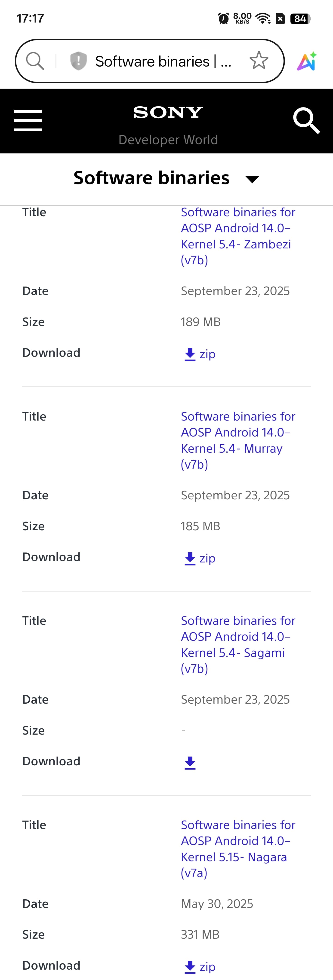Open the site security shield icon
333x980 pixels.
(78, 61)
